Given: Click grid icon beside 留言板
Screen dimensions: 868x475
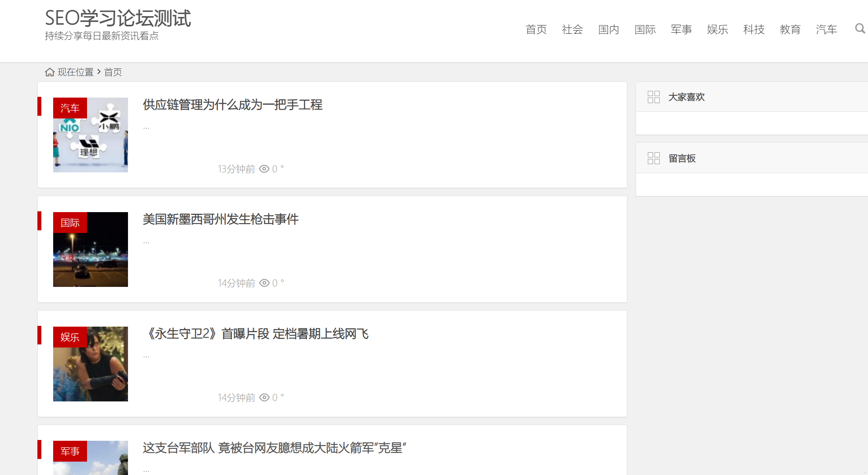Looking at the screenshot, I should 653,158.
